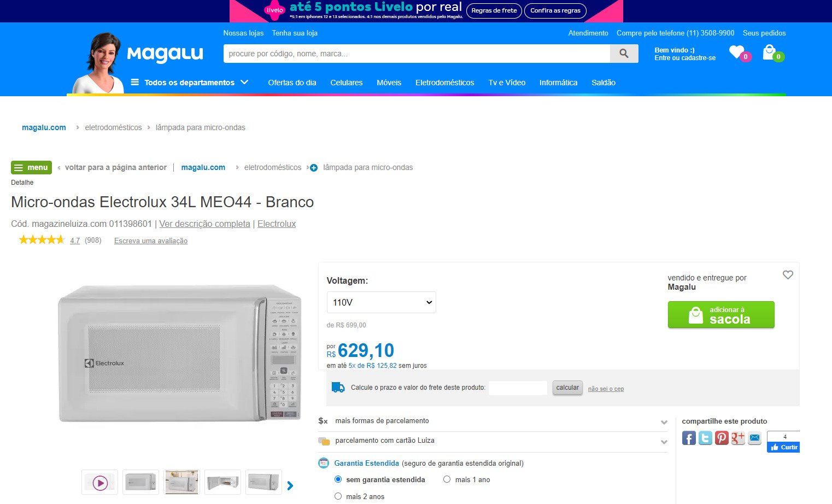Expand 'parcelamento com cartão Luiza'

pos(493,441)
